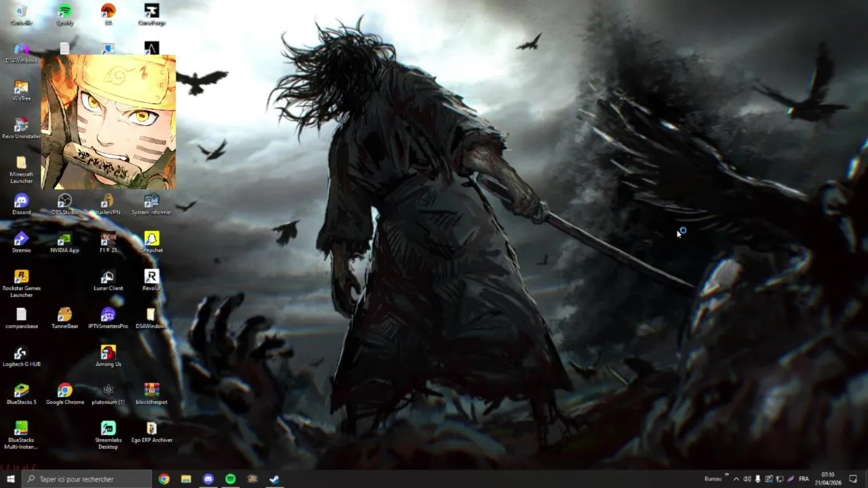
Task: Open the volume control in the tray
Action: 747,479
